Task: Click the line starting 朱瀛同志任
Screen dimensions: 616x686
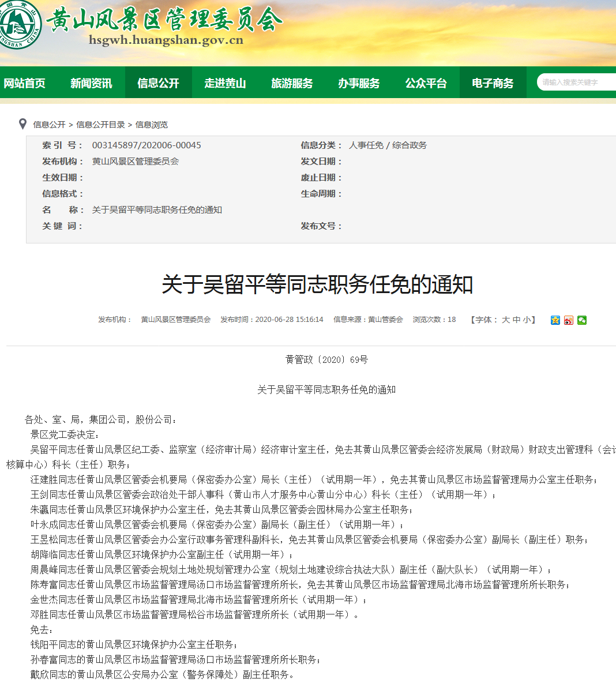Action: point(221,509)
